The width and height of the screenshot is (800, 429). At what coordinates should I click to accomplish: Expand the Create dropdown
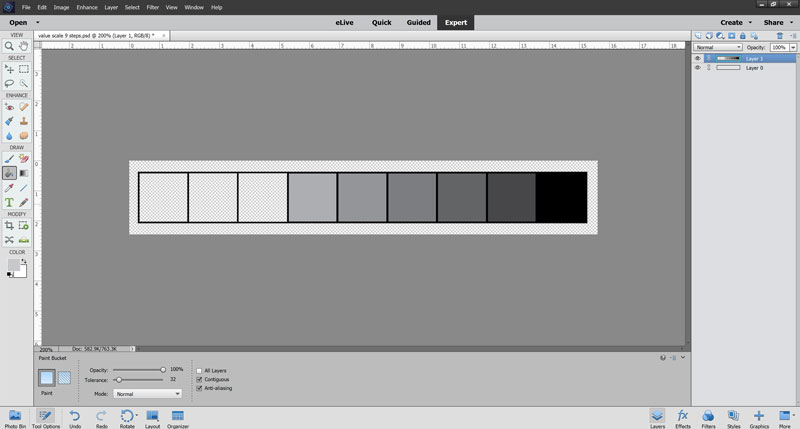736,22
